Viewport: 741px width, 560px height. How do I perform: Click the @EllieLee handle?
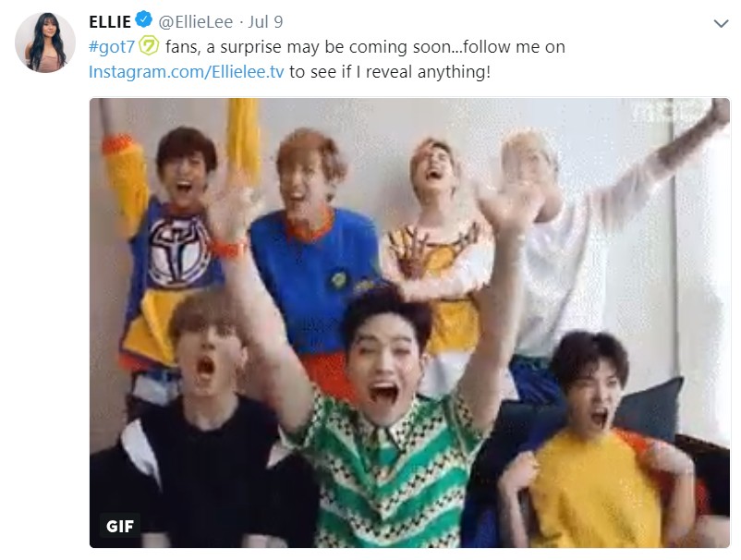click(195, 22)
